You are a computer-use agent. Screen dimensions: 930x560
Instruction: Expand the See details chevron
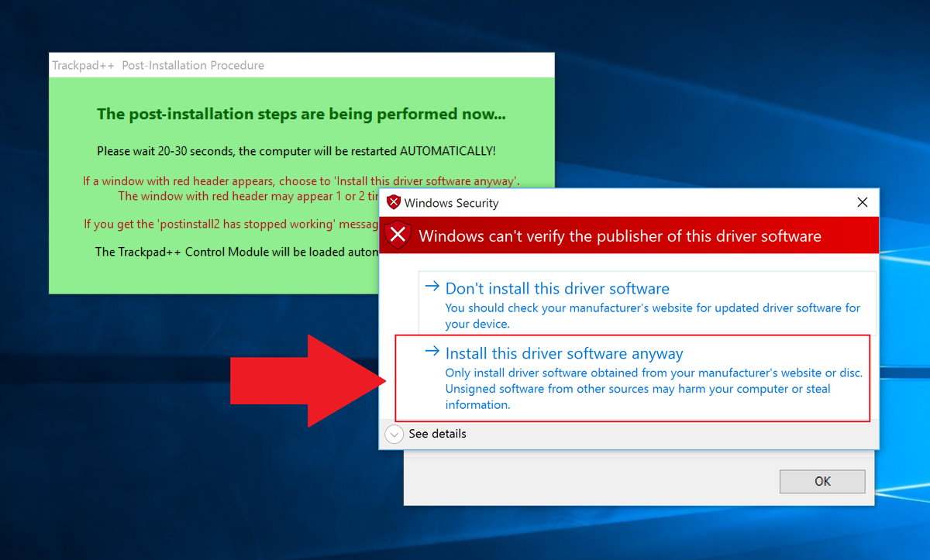[x=394, y=435]
